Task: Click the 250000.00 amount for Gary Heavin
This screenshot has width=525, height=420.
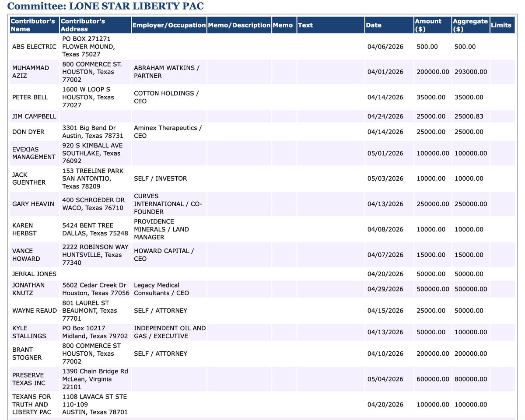Action: click(x=433, y=204)
